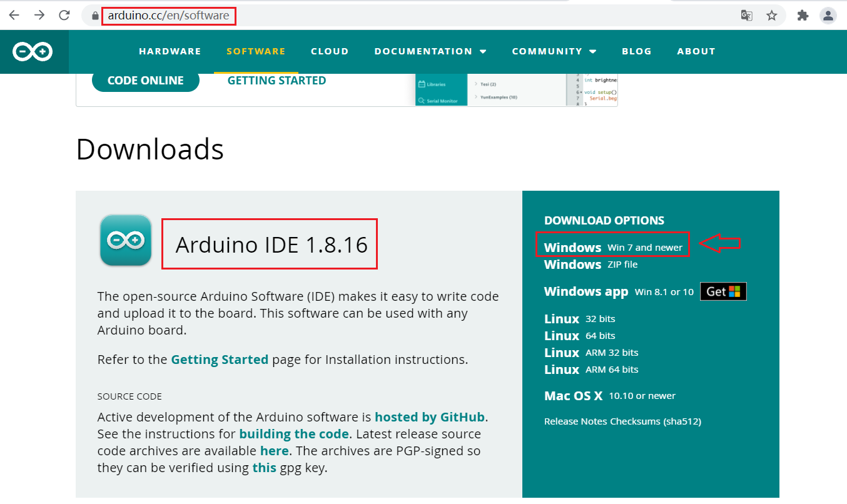Click Get Windows app store button
This screenshot has width=847, height=504.
pos(723,291)
